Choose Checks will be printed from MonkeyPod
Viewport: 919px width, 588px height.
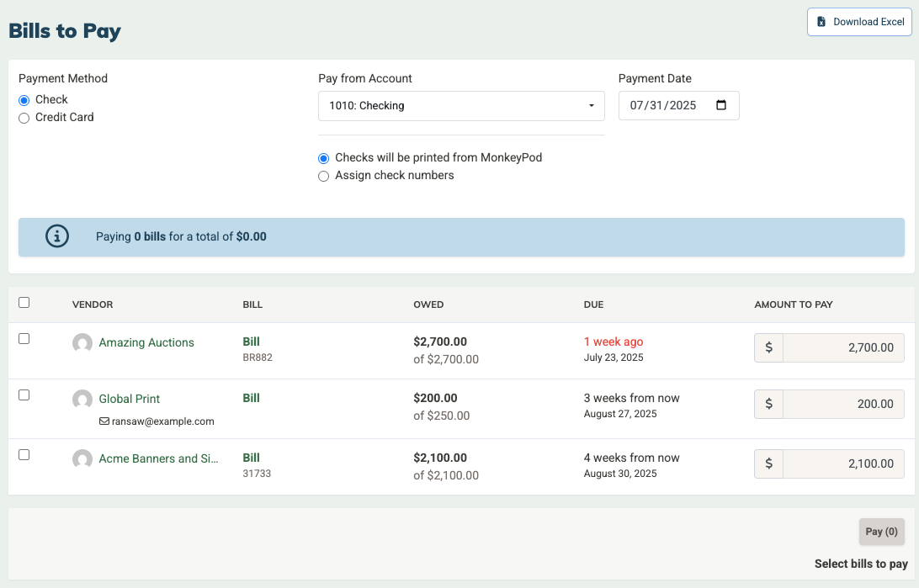tap(323, 158)
